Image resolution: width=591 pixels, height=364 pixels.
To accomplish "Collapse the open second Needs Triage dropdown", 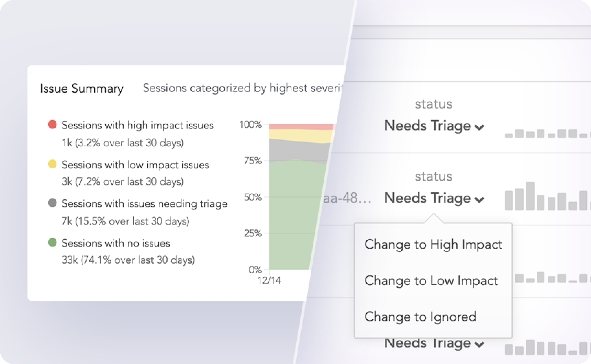I will tap(434, 198).
